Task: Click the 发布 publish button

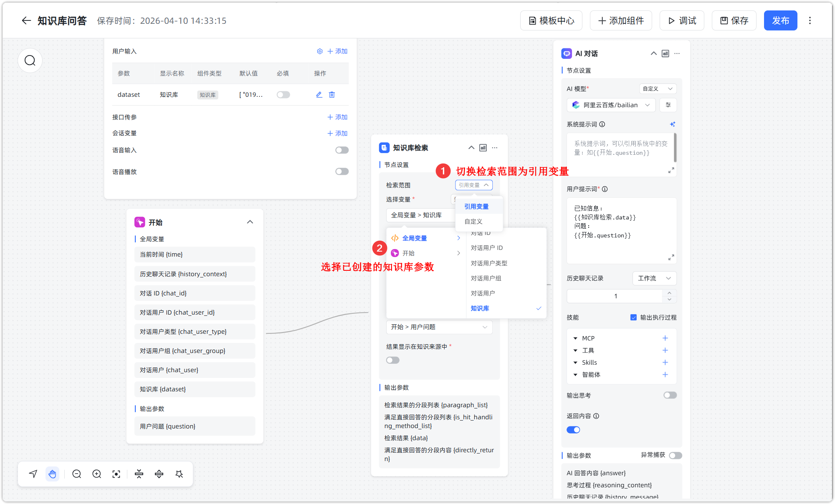Action: point(780,20)
